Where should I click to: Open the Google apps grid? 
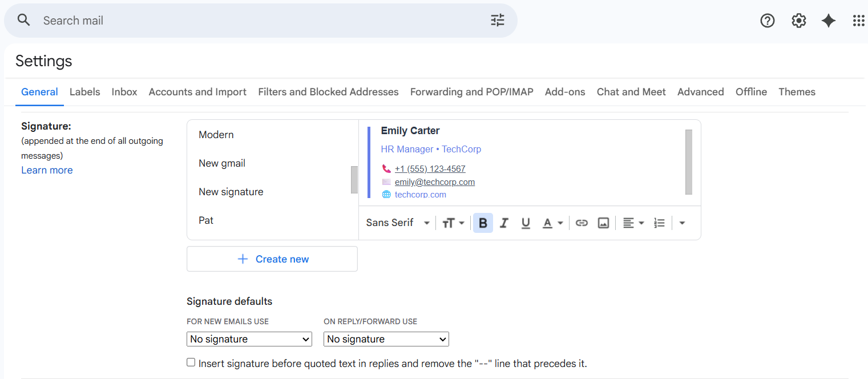click(x=858, y=20)
